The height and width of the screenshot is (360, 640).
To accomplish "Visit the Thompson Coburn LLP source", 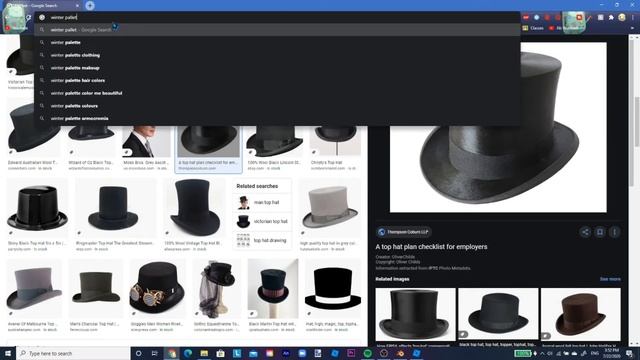I will click(404, 232).
